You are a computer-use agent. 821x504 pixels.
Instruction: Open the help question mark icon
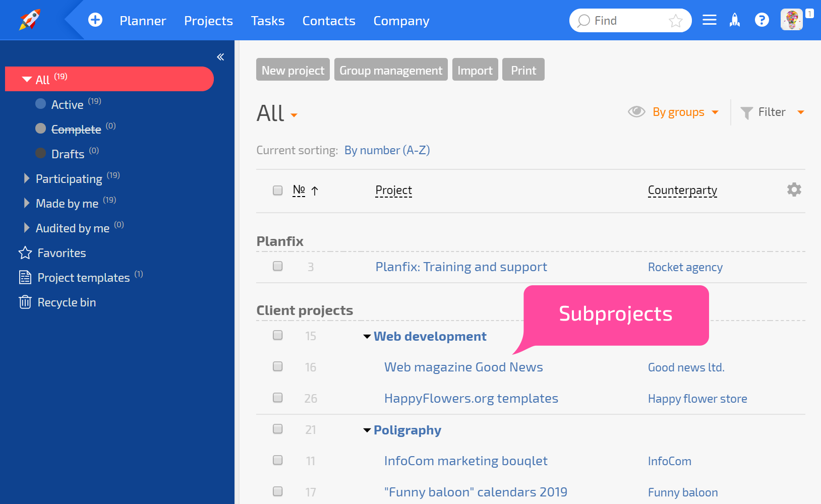[x=761, y=20]
